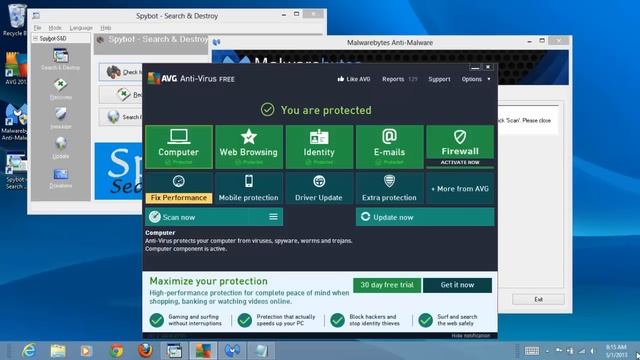Open Windows Media Player from taskbar

[x=87, y=351]
